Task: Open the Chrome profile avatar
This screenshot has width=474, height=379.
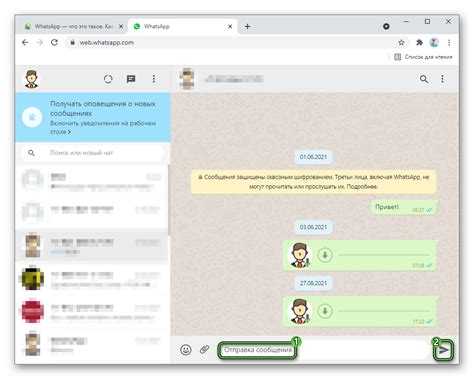Action: (x=434, y=43)
